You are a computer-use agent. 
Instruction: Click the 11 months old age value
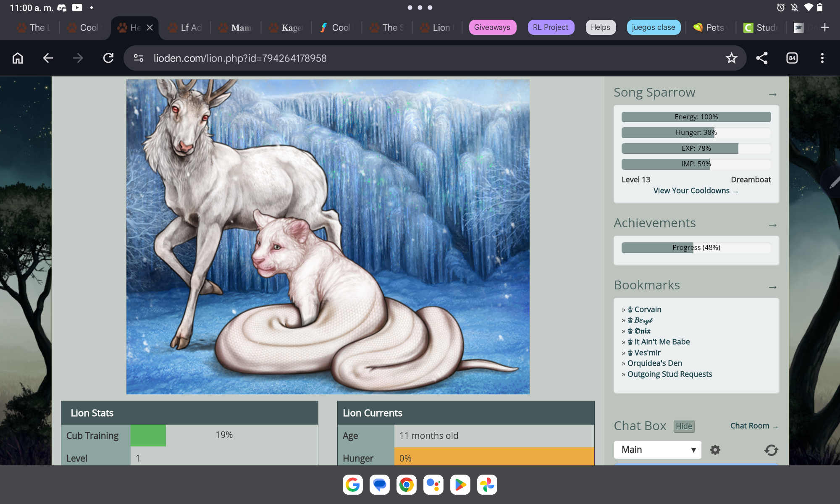[x=429, y=436]
